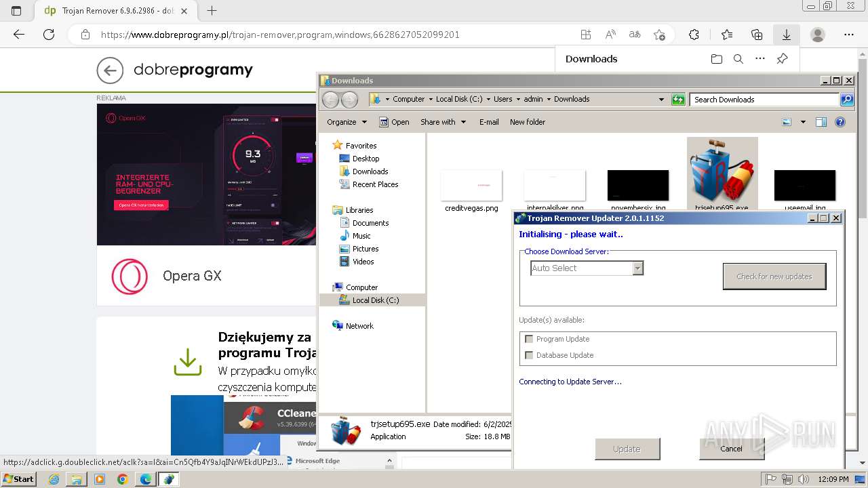This screenshot has width=868, height=488.
Task: Open Auto Select server dropdown
Action: pyautogui.click(x=637, y=268)
